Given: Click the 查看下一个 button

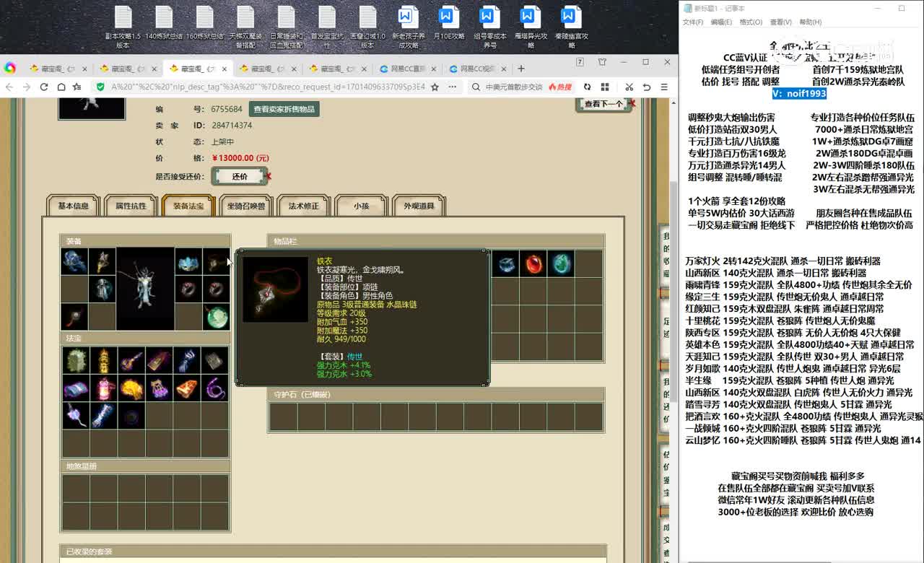Looking at the screenshot, I should click(x=603, y=104).
